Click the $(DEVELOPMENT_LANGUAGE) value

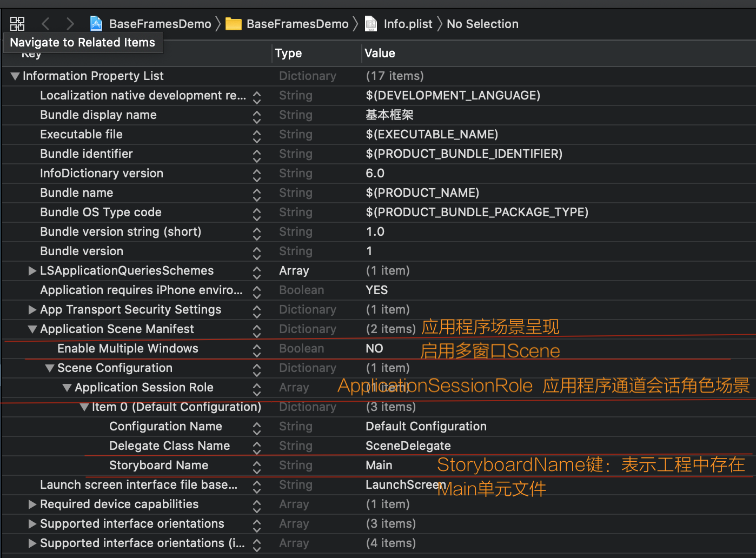tap(453, 96)
